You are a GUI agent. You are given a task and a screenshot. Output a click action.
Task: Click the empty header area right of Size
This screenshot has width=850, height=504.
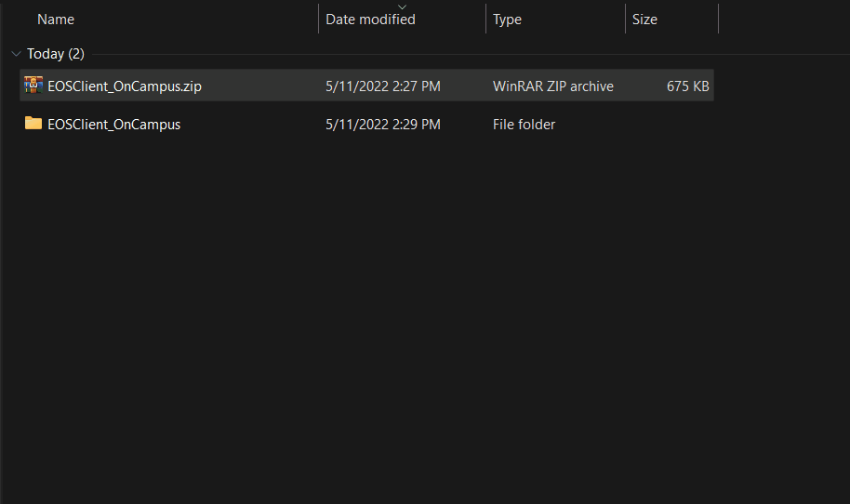tap(781, 20)
